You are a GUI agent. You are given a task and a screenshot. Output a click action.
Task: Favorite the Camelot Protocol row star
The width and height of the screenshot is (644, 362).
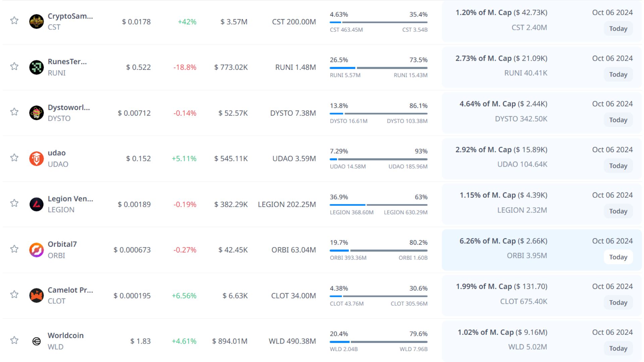[14, 294]
